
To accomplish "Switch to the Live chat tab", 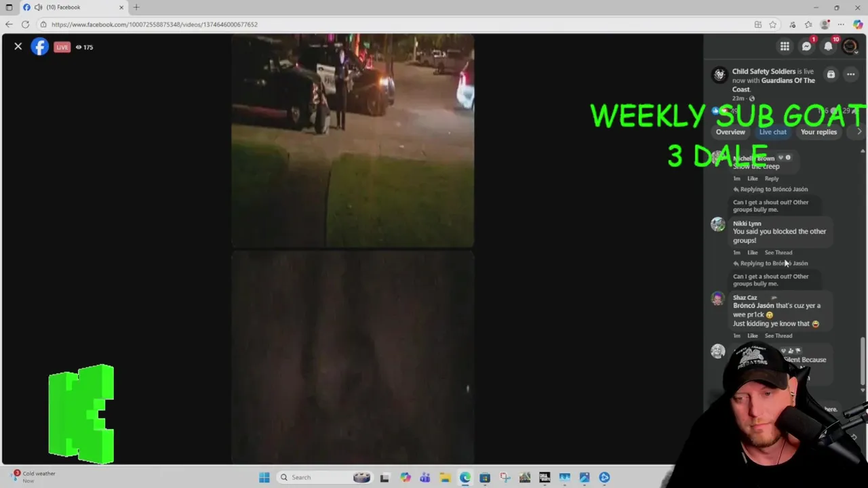I will 772,132.
